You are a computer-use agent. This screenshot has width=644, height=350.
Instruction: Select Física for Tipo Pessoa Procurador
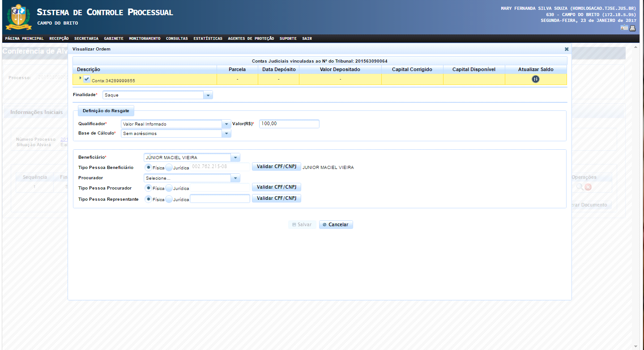(148, 188)
